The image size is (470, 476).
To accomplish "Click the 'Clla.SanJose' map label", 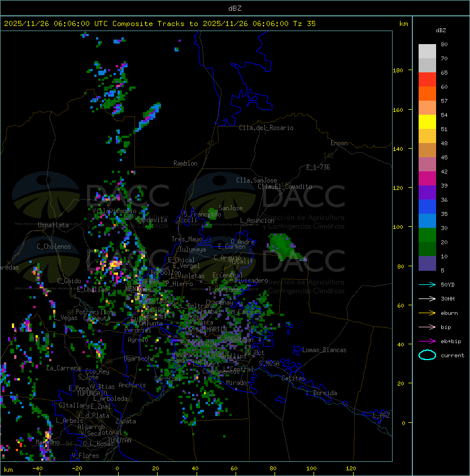I will [256, 180].
